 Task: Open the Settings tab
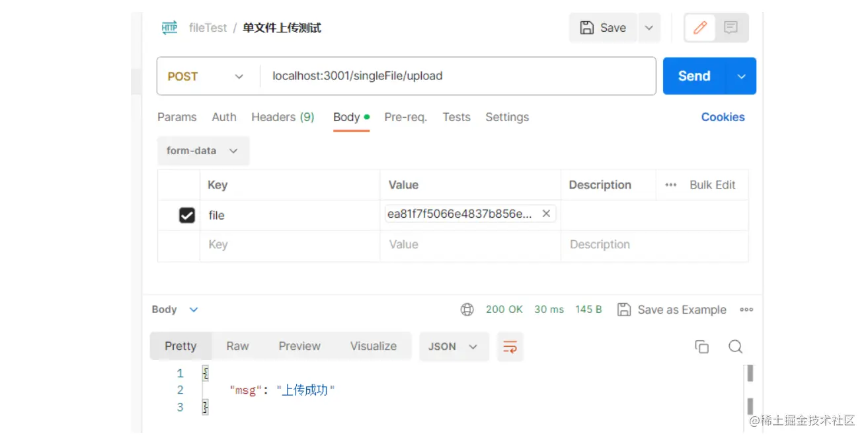(507, 117)
